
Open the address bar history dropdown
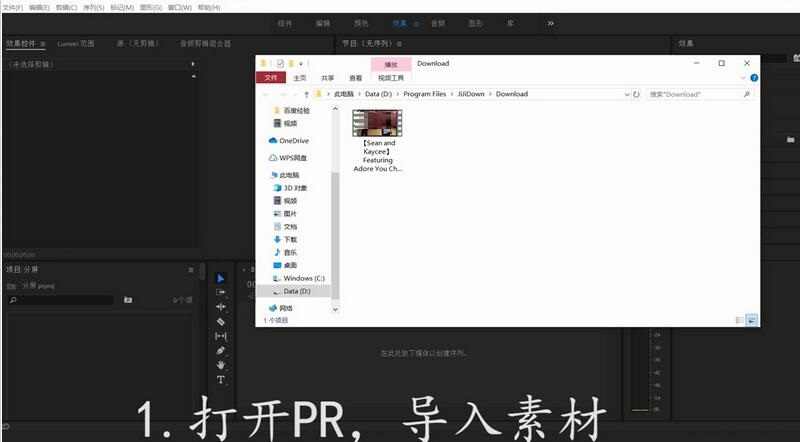click(x=626, y=94)
